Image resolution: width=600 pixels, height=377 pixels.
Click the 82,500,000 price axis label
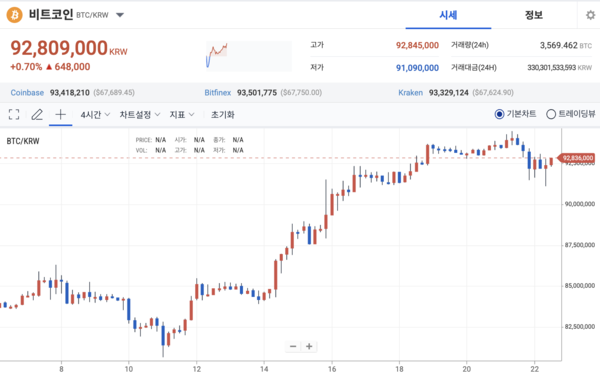point(580,326)
